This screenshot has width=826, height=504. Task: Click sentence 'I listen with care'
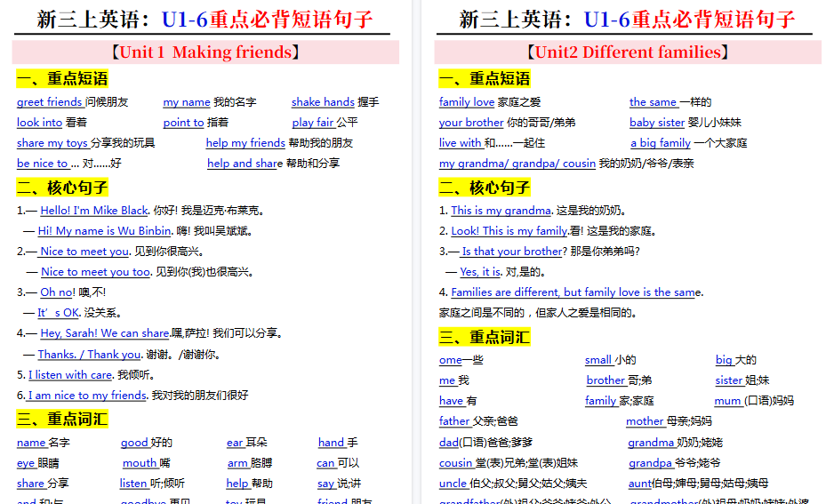pos(70,374)
